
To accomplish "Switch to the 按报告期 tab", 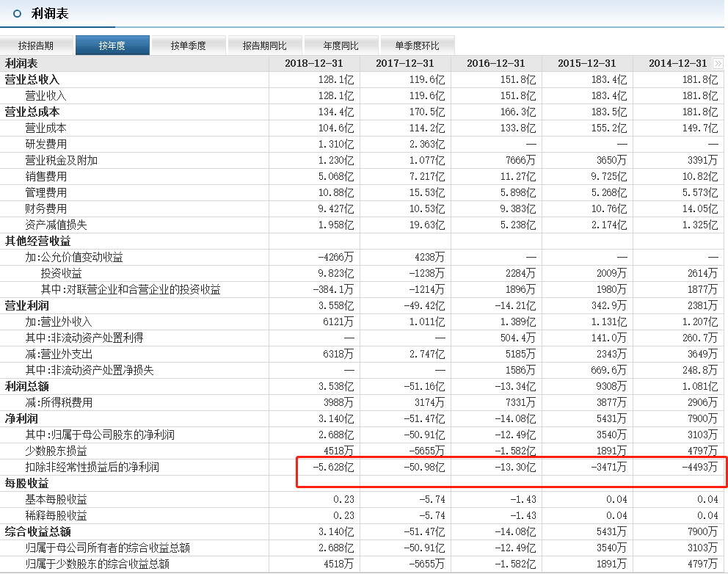I will pyautogui.click(x=36, y=46).
